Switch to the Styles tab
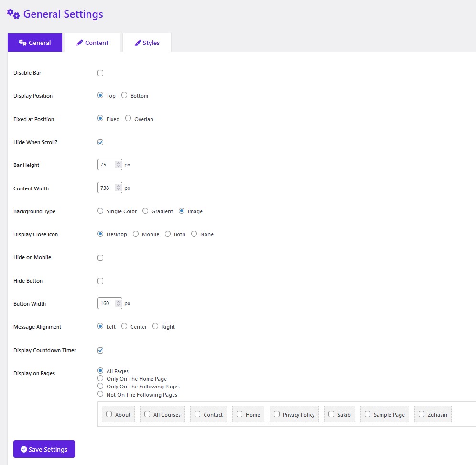This screenshot has width=476, height=465. 147,43
